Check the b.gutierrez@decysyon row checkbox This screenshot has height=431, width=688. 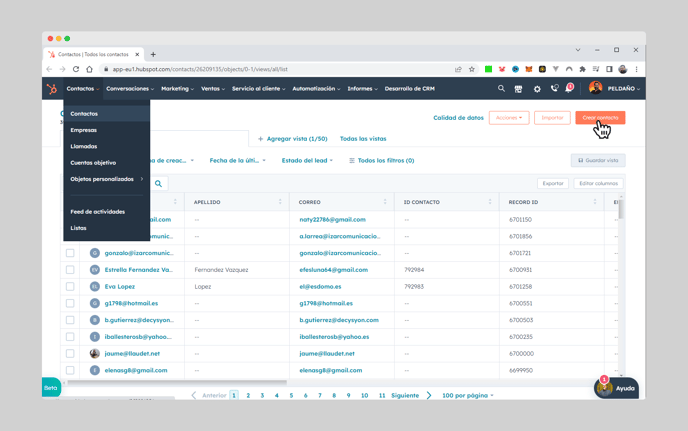pyautogui.click(x=70, y=320)
